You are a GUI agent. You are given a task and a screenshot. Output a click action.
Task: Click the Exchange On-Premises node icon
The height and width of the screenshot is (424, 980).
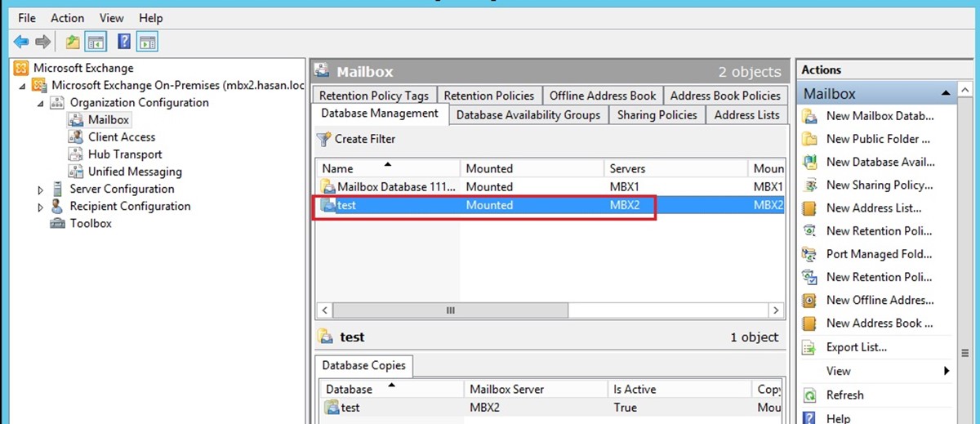point(40,85)
